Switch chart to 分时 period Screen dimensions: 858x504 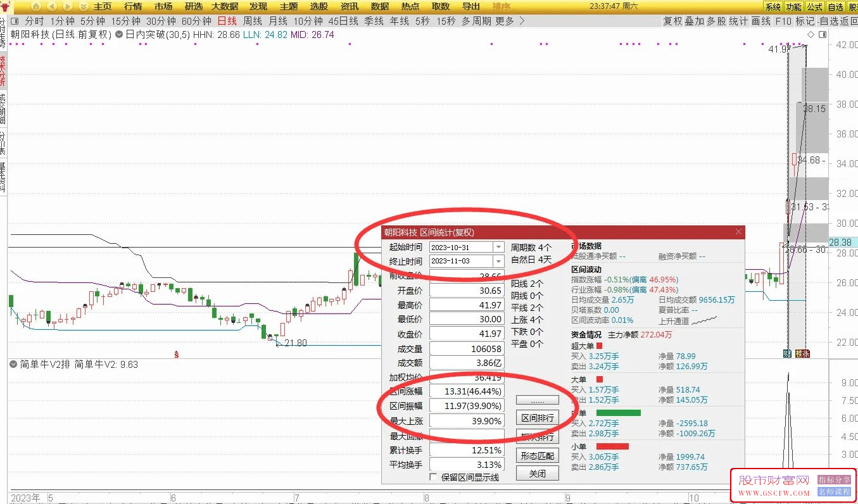(34, 21)
